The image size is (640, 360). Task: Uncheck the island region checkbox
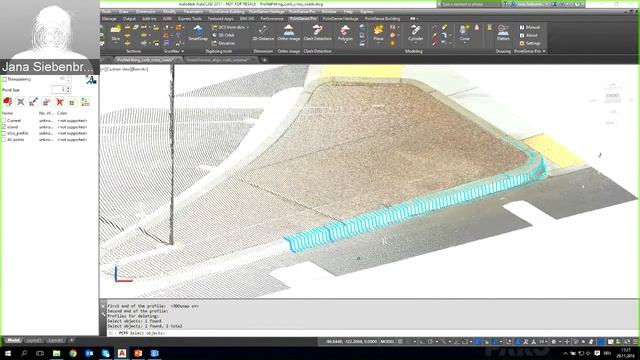click(4, 127)
